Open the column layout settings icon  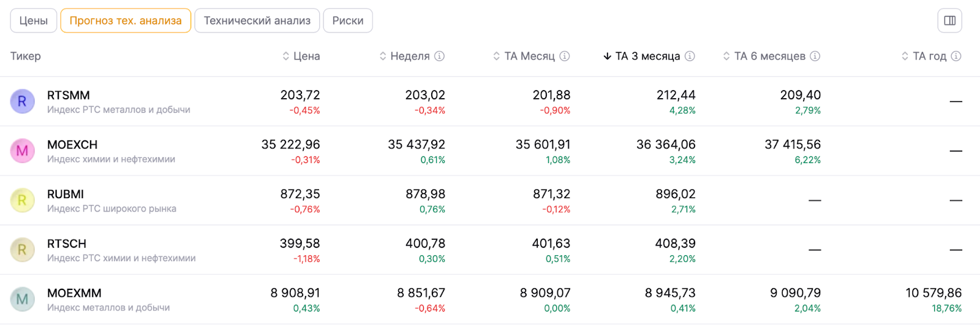949,20
